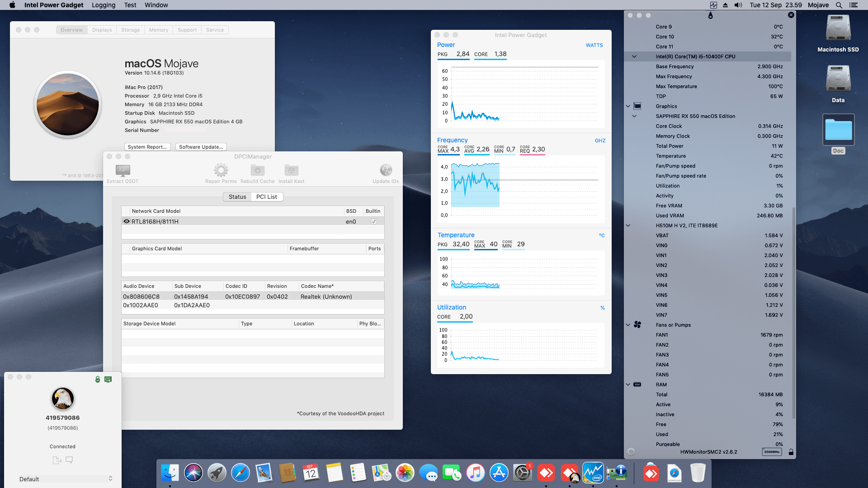
Task: Click Extract DSDT in DPCIManager toolbar
Action: tap(123, 174)
